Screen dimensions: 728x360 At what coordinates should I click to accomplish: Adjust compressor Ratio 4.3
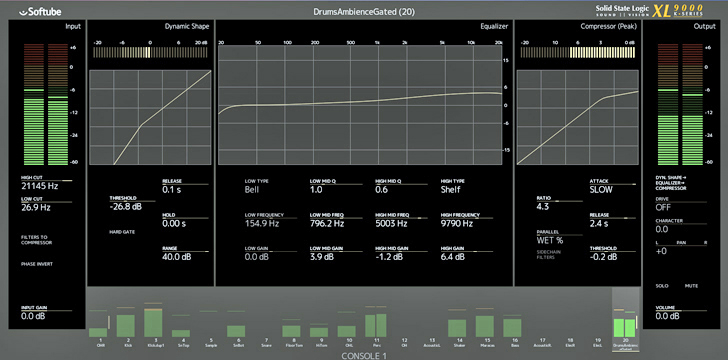pyautogui.click(x=559, y=203)
